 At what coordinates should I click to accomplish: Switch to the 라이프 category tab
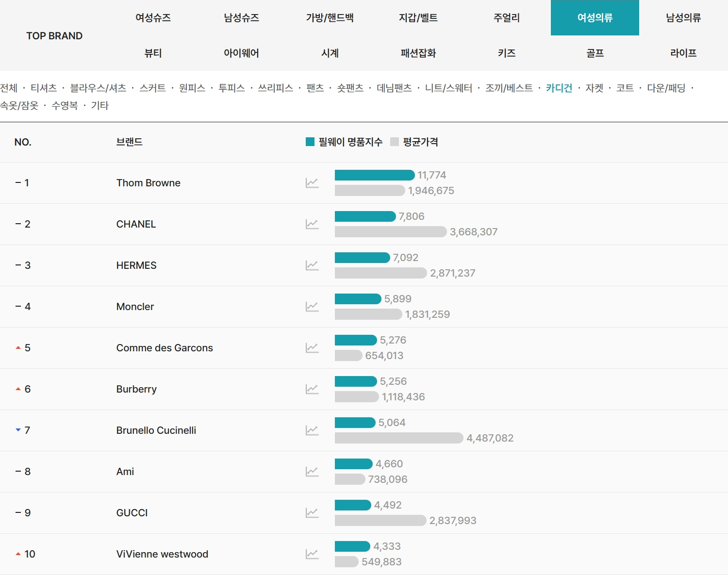pyautogui.click(x=683, y=53)
